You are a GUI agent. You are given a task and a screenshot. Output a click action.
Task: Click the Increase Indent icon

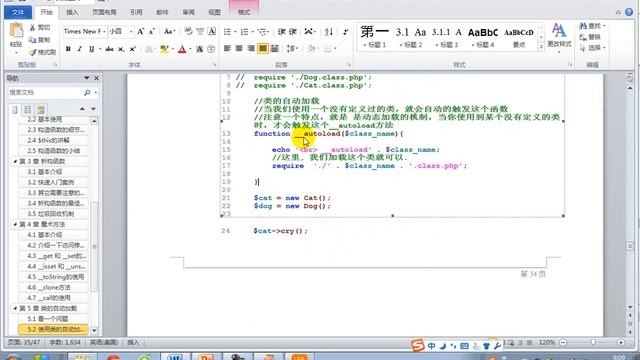(293, 32)
